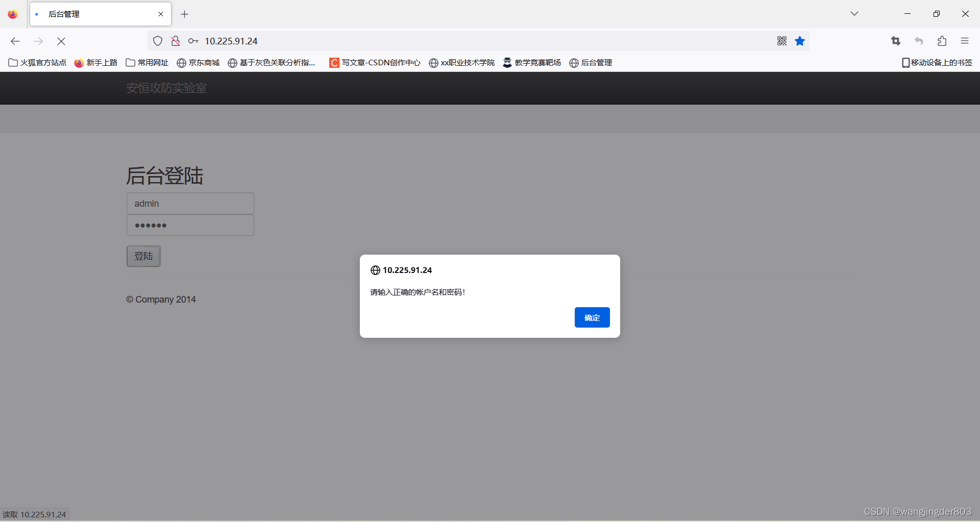Open the tracking protection shield icon
980x522 pixels.
[158, 41]
